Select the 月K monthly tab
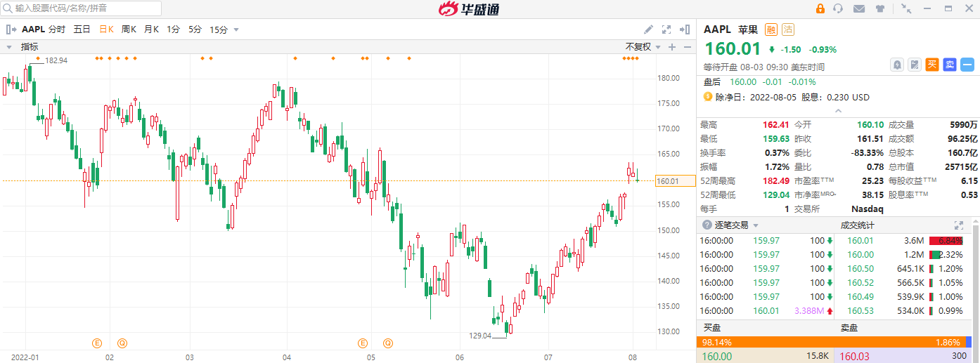The width and height of the screenshot is (980, 363). 151,29
